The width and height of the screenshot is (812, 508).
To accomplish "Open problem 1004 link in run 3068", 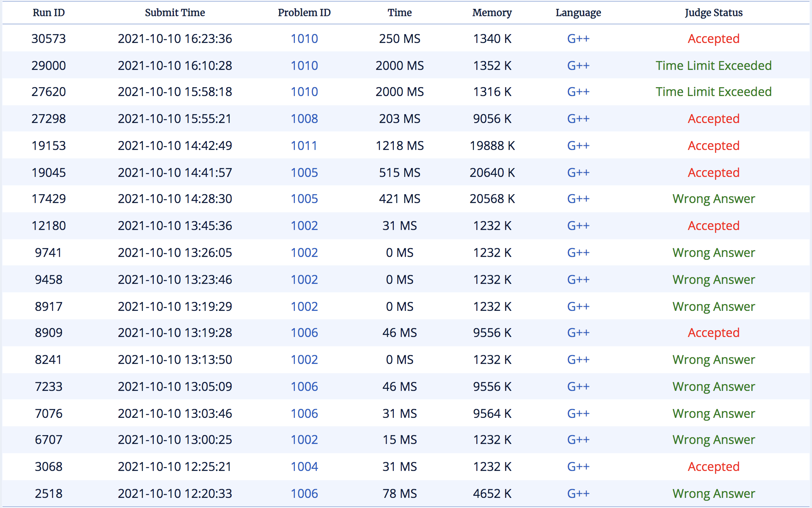I will tap(304, 467).
